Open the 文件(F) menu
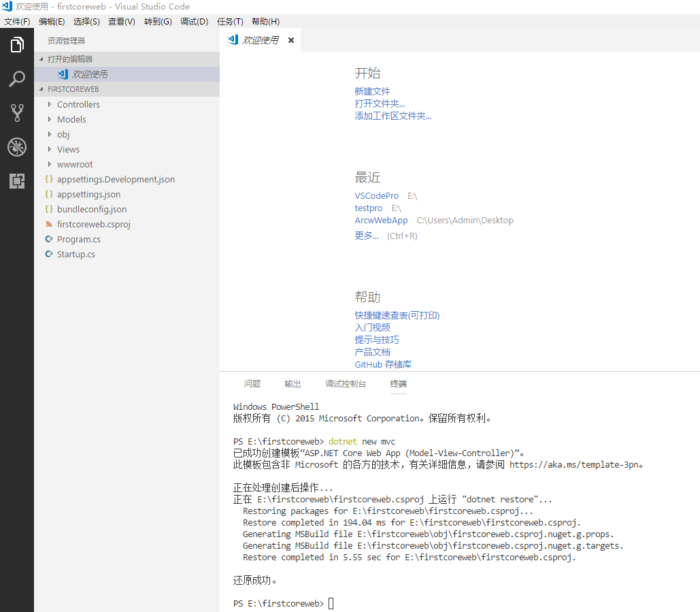This screenshot has width=700, height=612. [x=17, y=22]
